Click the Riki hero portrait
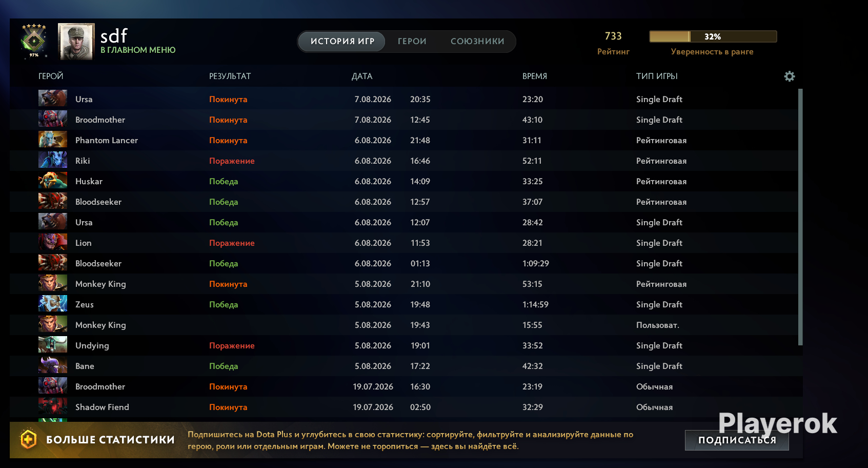This screenshot has height=468, width=868. click(x=53, y=160)
